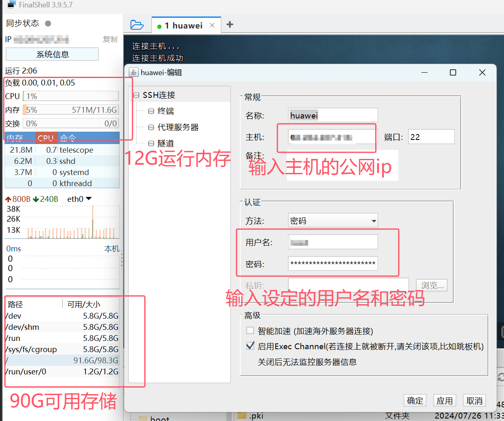Click the sshd process row
The width and height of the screenshot is (504, 421).
[62, 161]
